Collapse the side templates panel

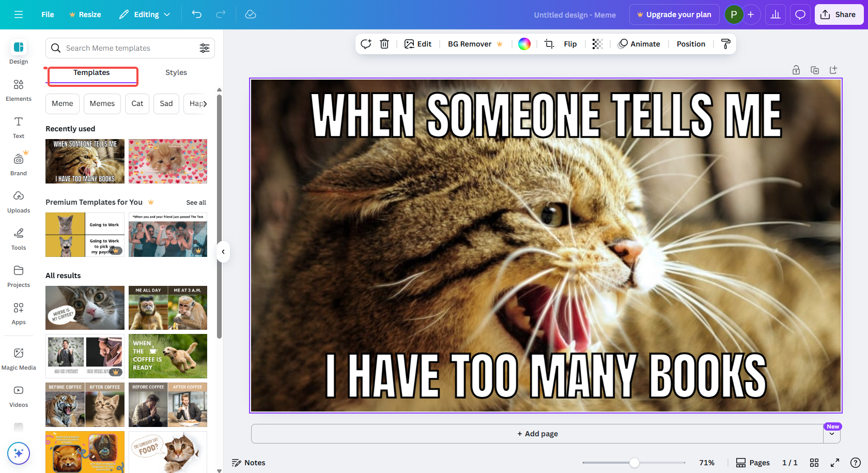(x=223, y=252)
